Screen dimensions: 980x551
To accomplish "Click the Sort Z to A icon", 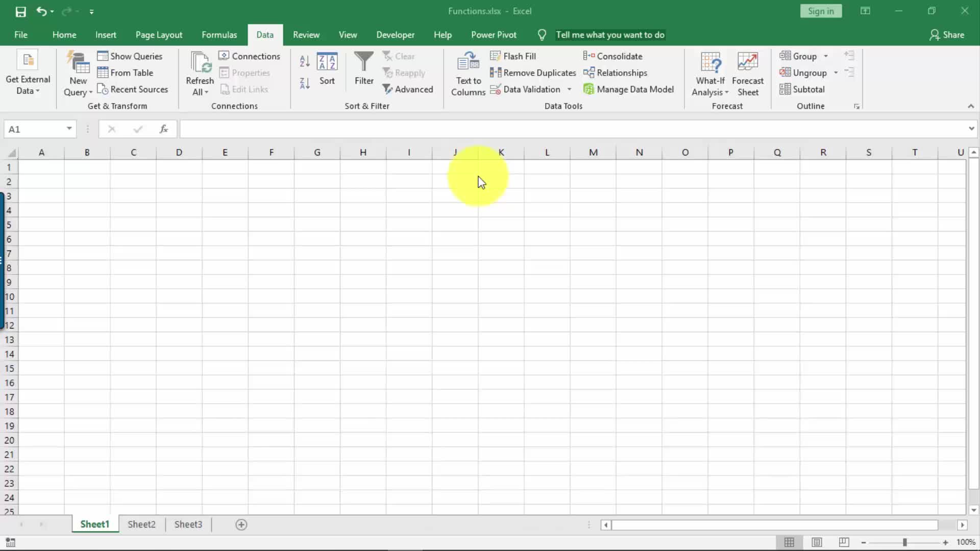I will click(305, 83).
